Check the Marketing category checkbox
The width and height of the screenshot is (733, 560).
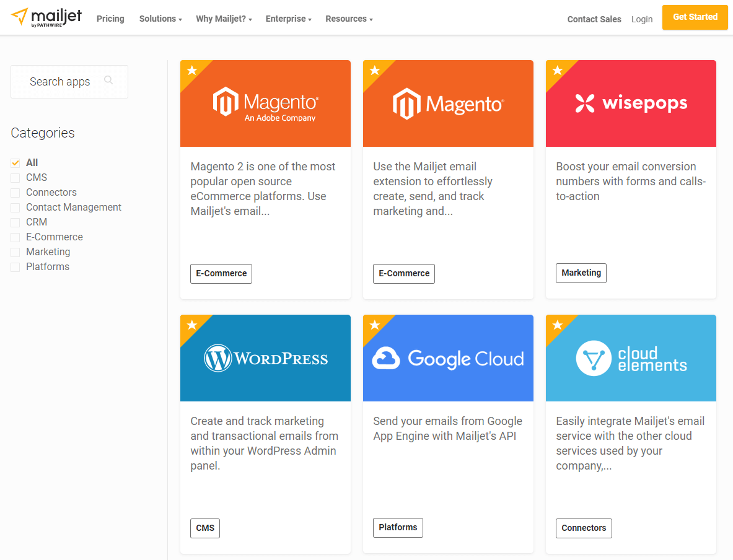15,252
